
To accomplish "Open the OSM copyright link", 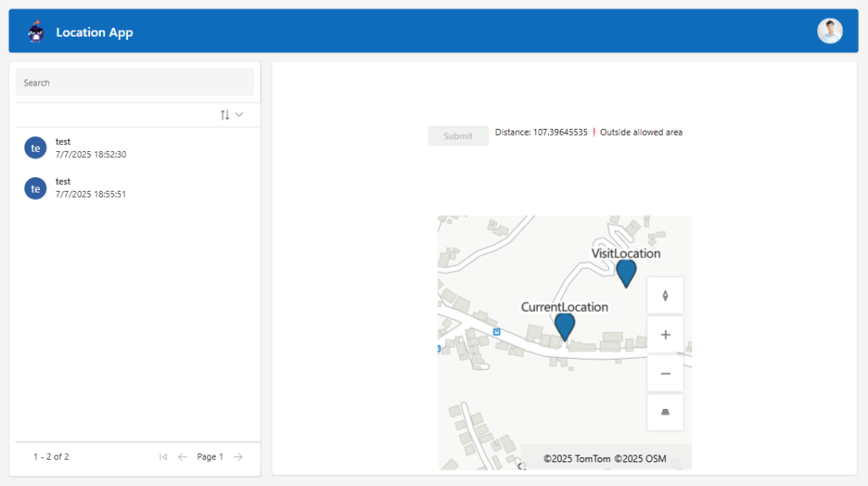I will coord(640,459).
